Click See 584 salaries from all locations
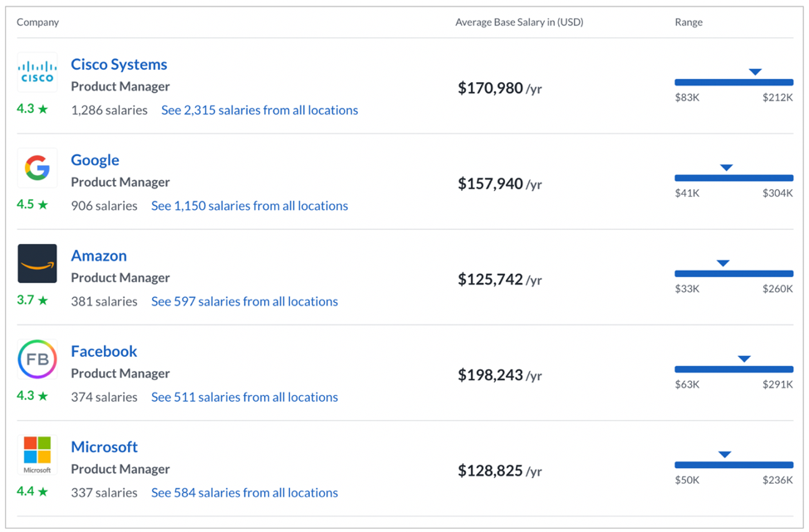This screenshot has width=809, height=532. pyautogui.click(x=244, y=493)
